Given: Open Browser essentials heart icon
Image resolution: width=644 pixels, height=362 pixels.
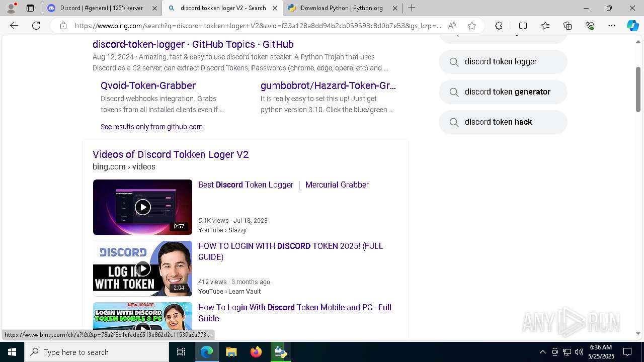Looking at the screenshot, I should point(590,26).
